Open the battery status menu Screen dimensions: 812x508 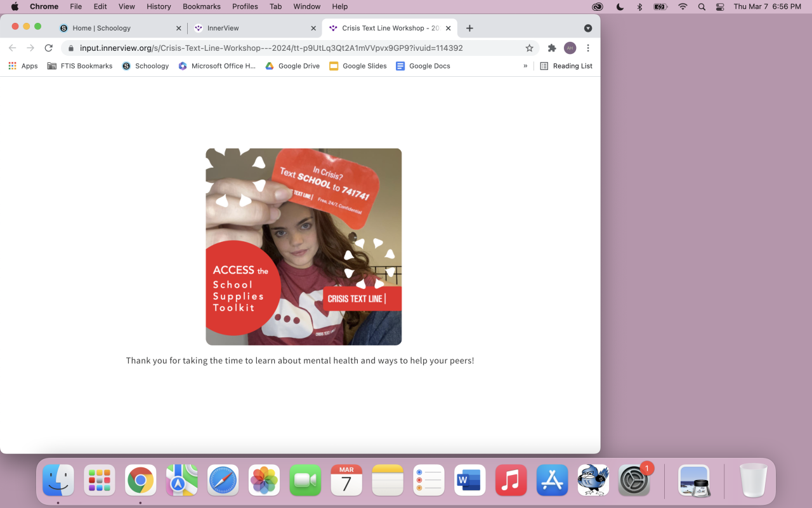[x=660, y=6]
